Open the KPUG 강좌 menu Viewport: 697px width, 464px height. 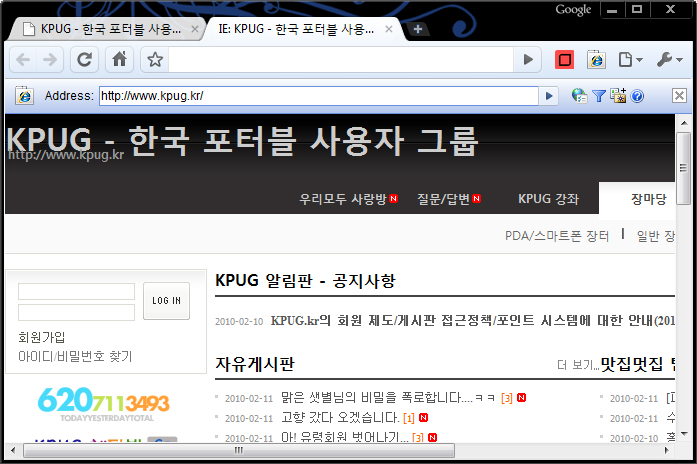pyautogui.click(x=549, y=199)
